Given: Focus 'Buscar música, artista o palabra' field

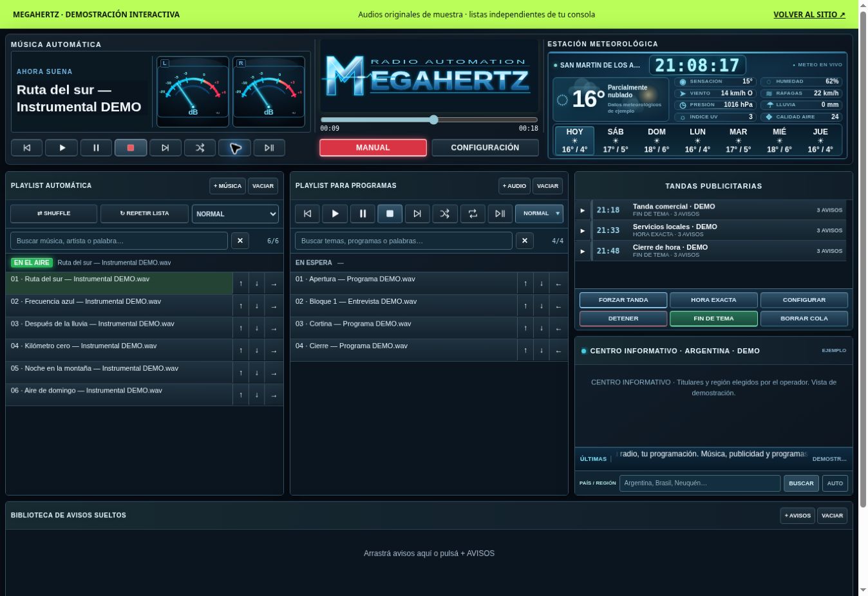Looking at the screenshot, I should [119, 241].
